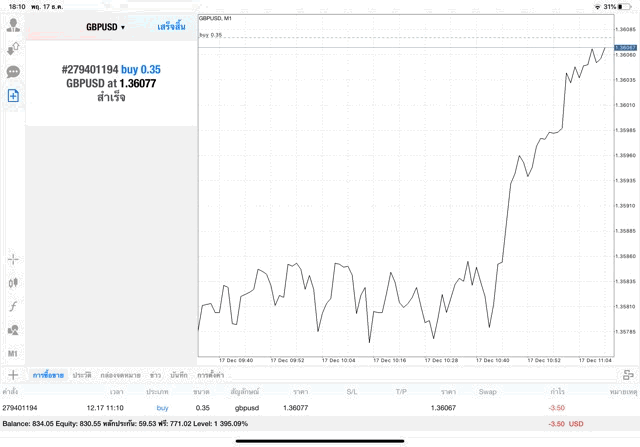640x447 pixels.
Task: Click the current price tag on the chart's price axis
Action: (625, 48)
